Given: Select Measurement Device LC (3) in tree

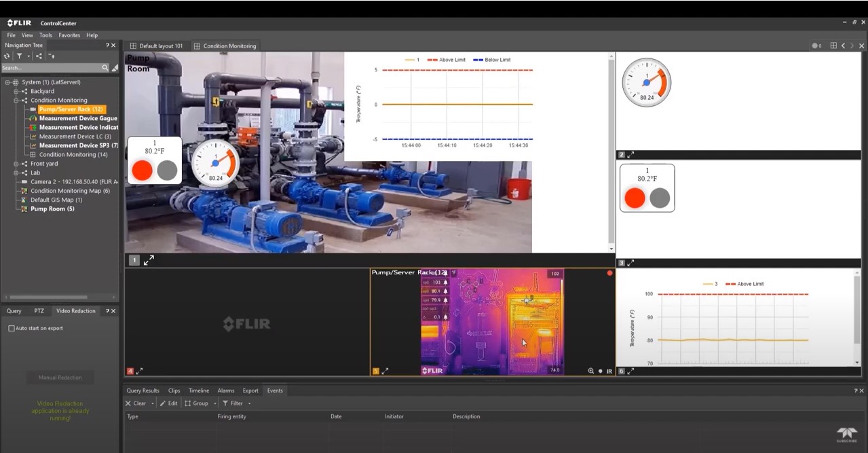Looking at the screenshot, I should [x=75, y=137].
